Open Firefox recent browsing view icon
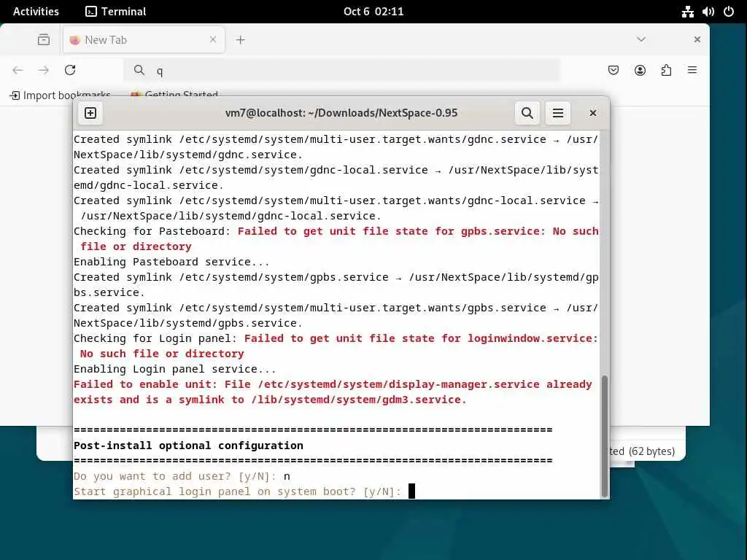Image resolution: width=747 pixels, height=560 pixels. [x=44, y=39]
